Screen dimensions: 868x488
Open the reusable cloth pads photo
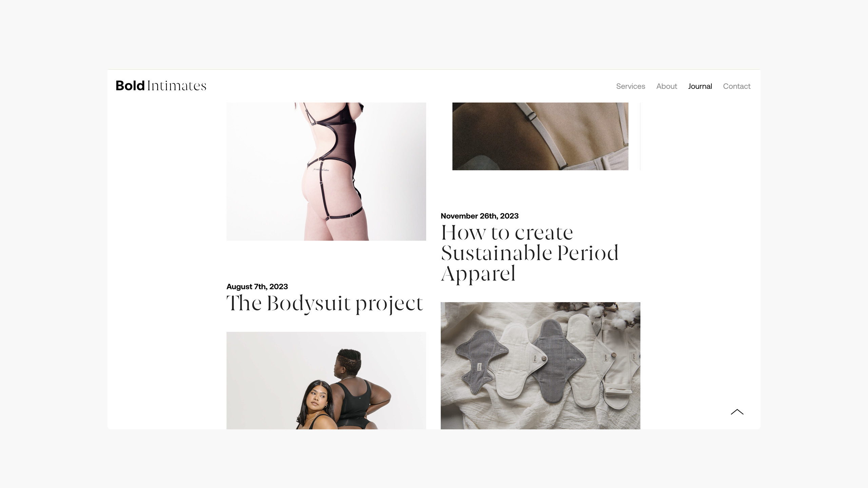point(540,366)
